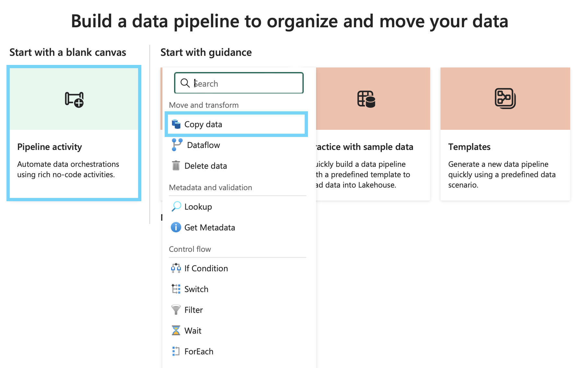Click the Filter funnel icon
Viewport: 588px width, 368px height.
(176, 310)
